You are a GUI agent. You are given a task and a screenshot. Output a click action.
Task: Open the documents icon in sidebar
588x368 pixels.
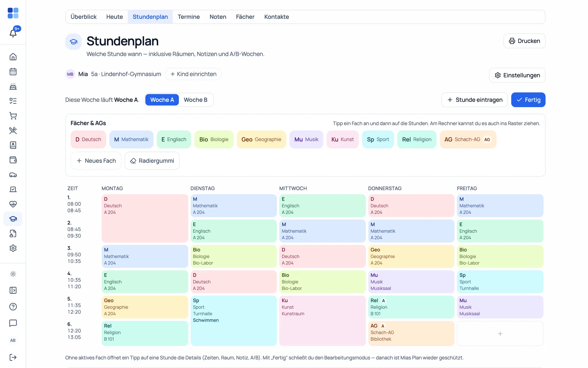(x=13, y=233)
